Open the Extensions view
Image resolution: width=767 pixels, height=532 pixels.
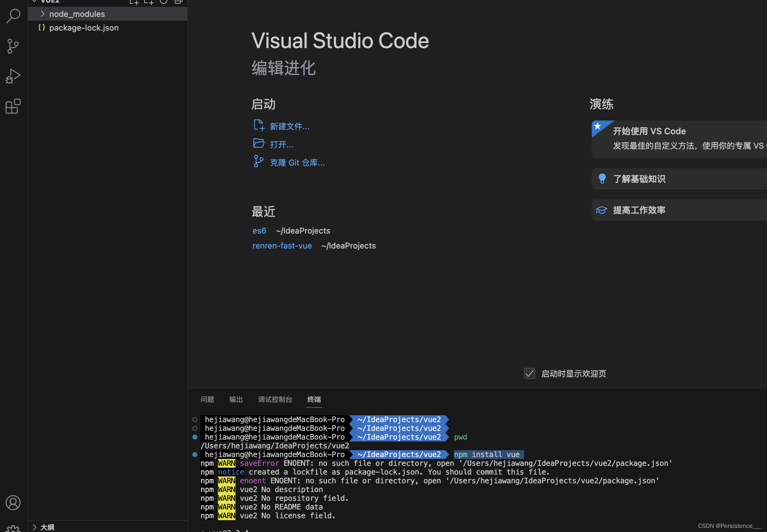(13, 106)
